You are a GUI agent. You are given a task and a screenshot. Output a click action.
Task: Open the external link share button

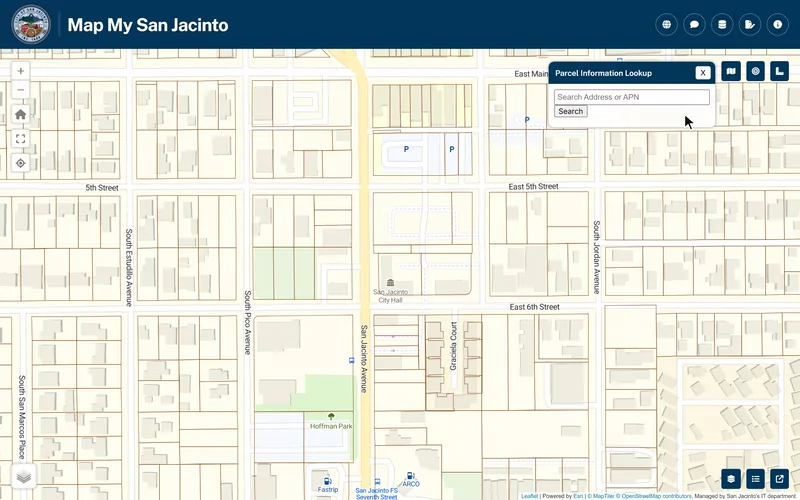pos(780,479)
